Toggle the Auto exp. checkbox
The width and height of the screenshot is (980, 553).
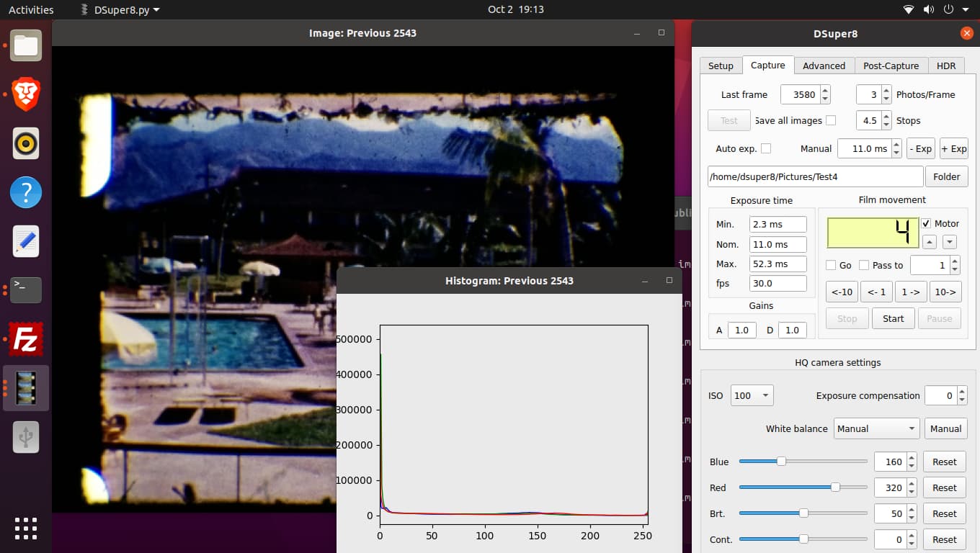click(766, 148)
